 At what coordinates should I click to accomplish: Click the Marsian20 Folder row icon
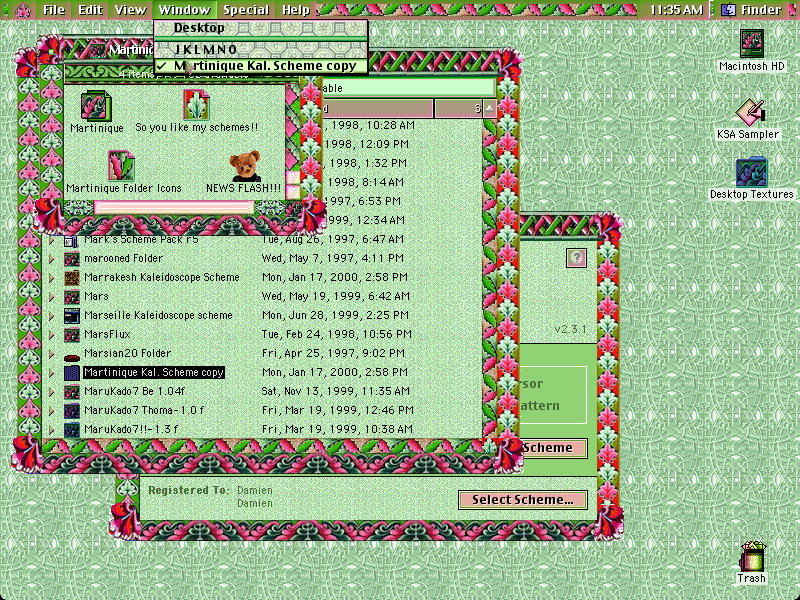point(71,356)
